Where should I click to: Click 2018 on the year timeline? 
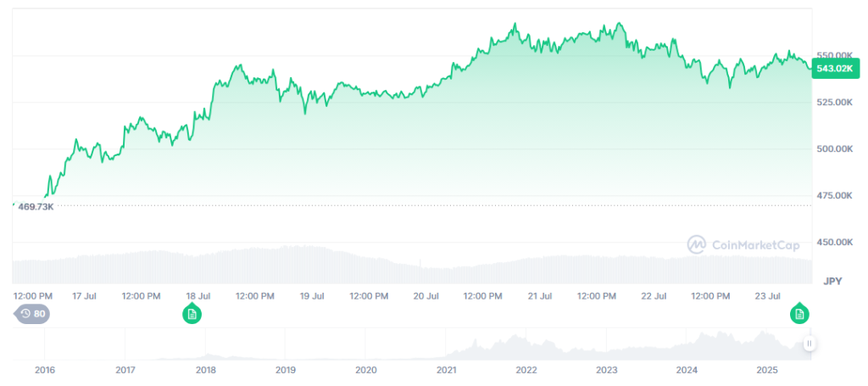[205, 370]
